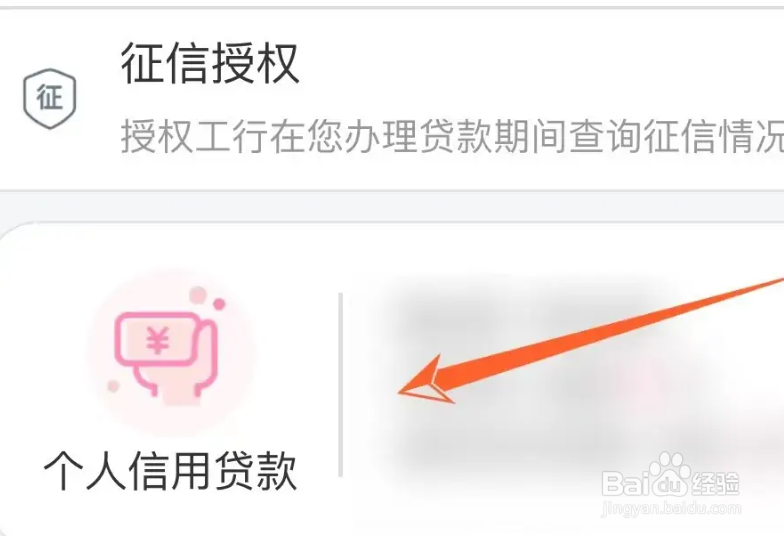Image resolution: width=784 pixels, height=536 pixels.
Task: Click the vertical divider beside 个人信用贷款
Action: pyautogui.click(x=340, y=384)
